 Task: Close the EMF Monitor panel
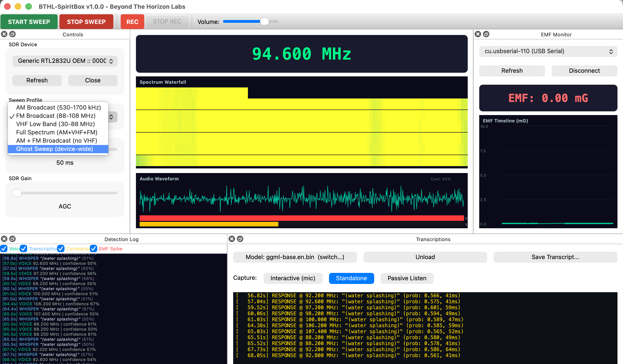(x=478, y=34)
